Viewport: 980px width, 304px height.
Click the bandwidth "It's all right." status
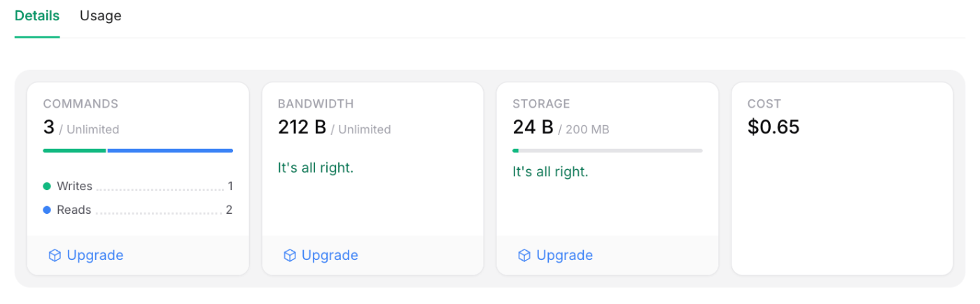point(316,168)
